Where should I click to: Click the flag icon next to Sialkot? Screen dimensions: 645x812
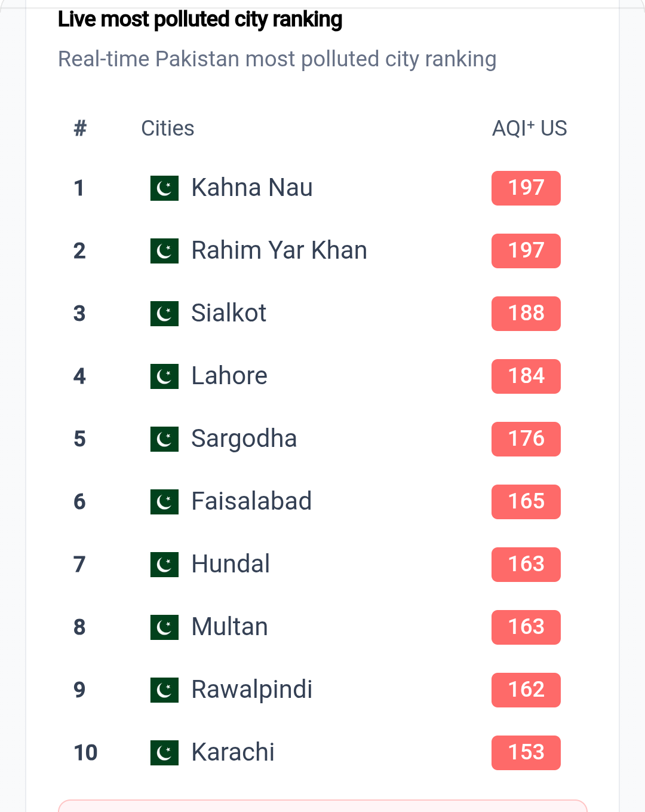tap(164, 314)
